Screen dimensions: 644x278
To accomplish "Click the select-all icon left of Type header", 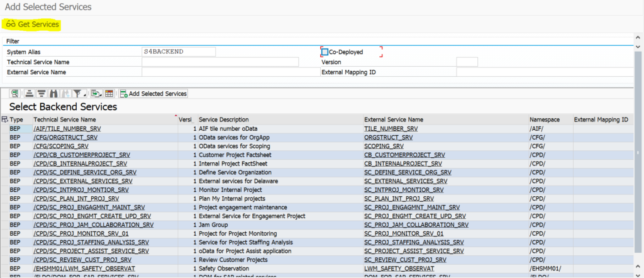I will pos(4,120).
